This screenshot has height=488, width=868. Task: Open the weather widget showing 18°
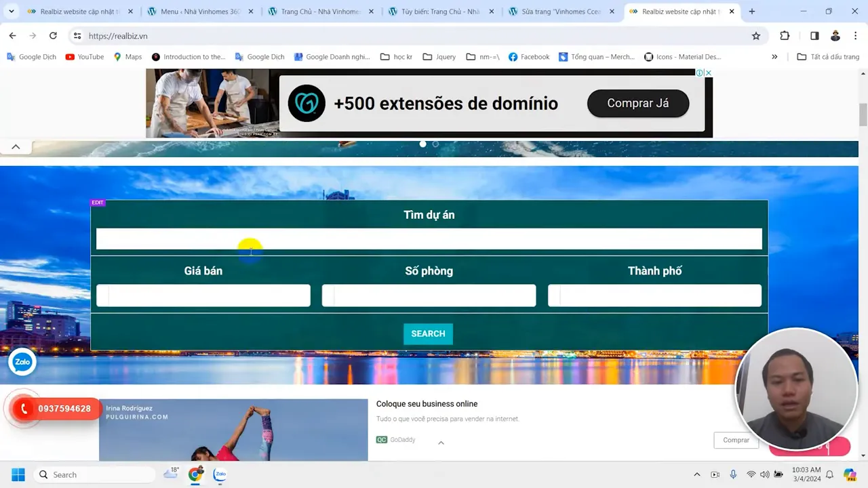coord(171,474)
